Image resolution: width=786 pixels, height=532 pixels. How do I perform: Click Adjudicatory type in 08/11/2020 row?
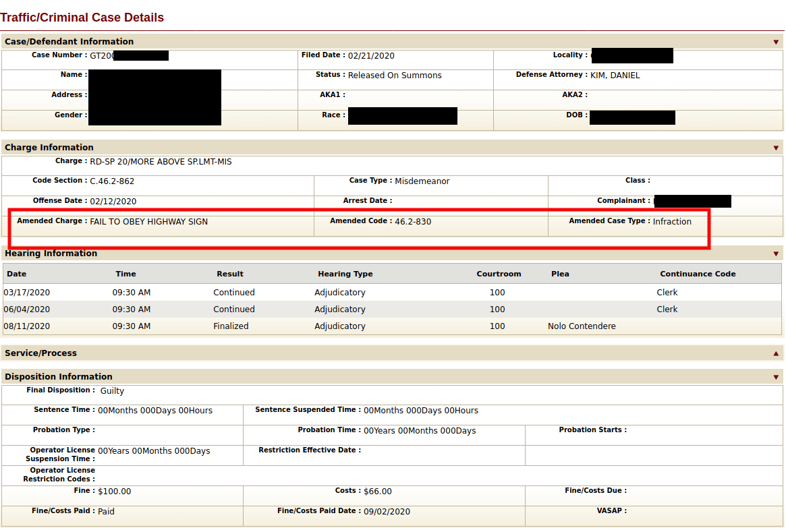pos(340,326)
